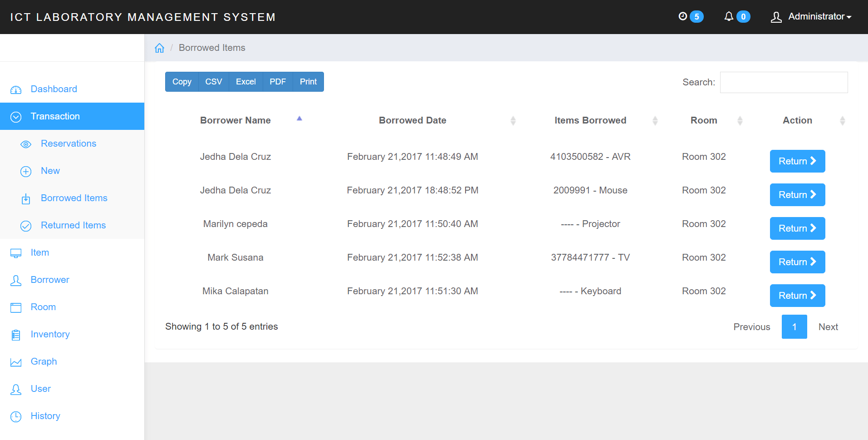
Task: Open the clock notifications icon with badge 5
Action: pos(682,16)
